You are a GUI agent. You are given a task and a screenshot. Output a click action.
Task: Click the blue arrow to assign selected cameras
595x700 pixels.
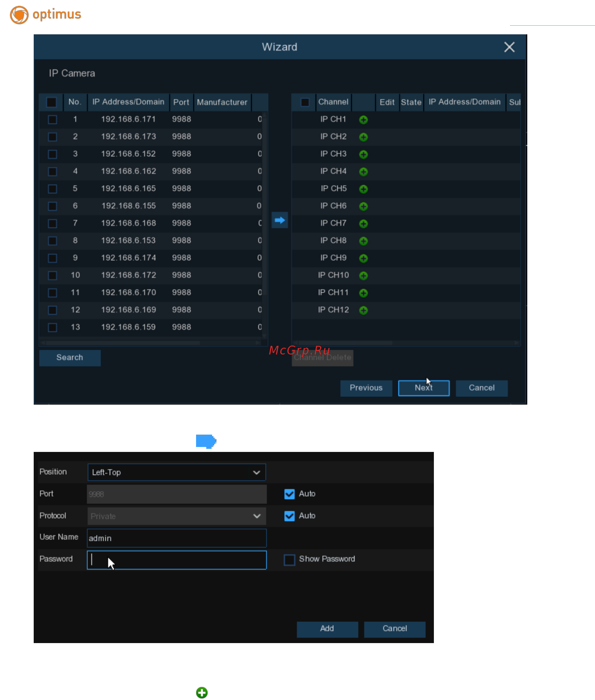pos(280,220)
